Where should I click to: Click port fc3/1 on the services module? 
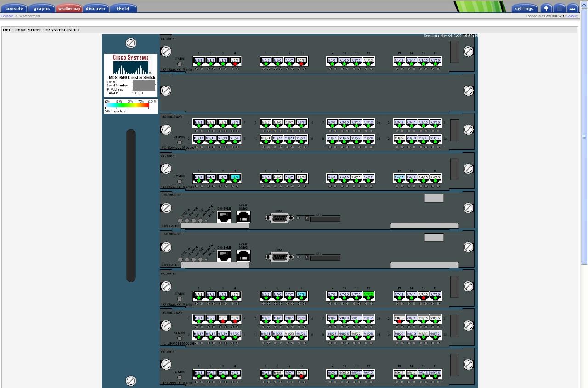coord(199,123)
